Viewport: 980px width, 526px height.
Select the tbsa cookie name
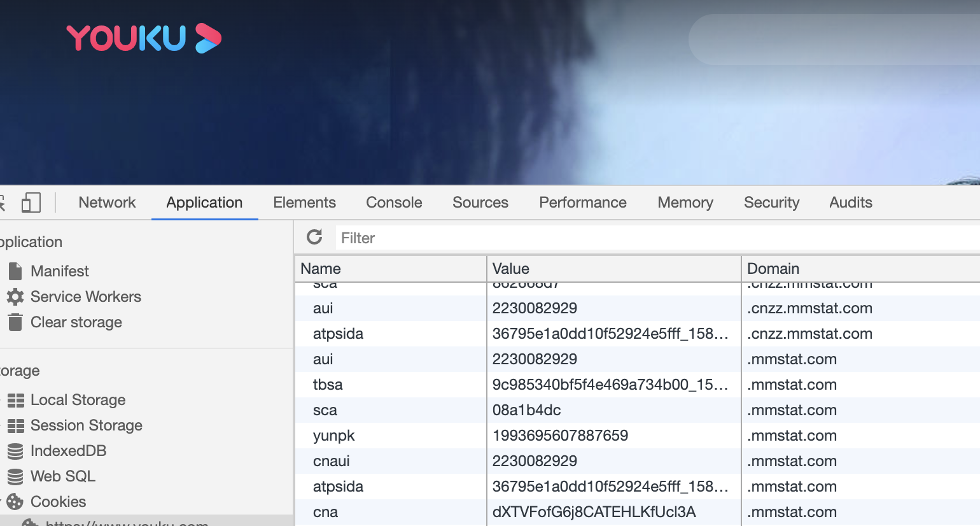point(328,385)
